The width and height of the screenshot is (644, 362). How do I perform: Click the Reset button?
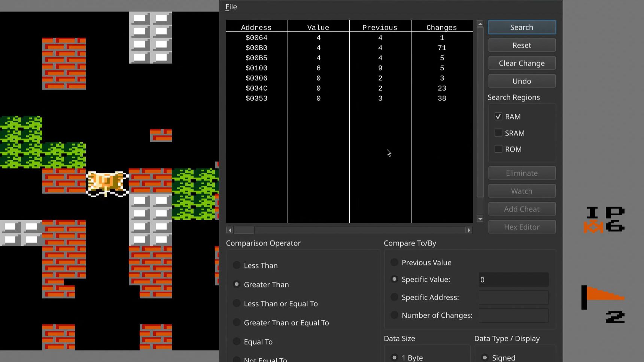point(522,45)
